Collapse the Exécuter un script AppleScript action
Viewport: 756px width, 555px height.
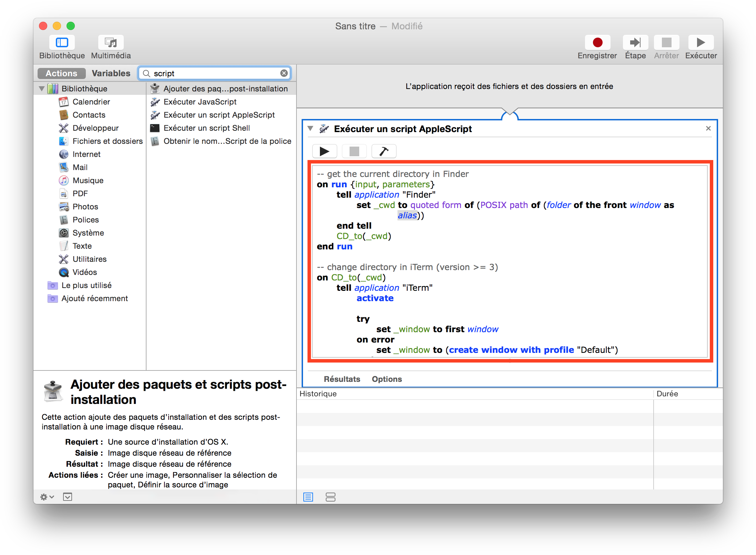tap(310, 129)
